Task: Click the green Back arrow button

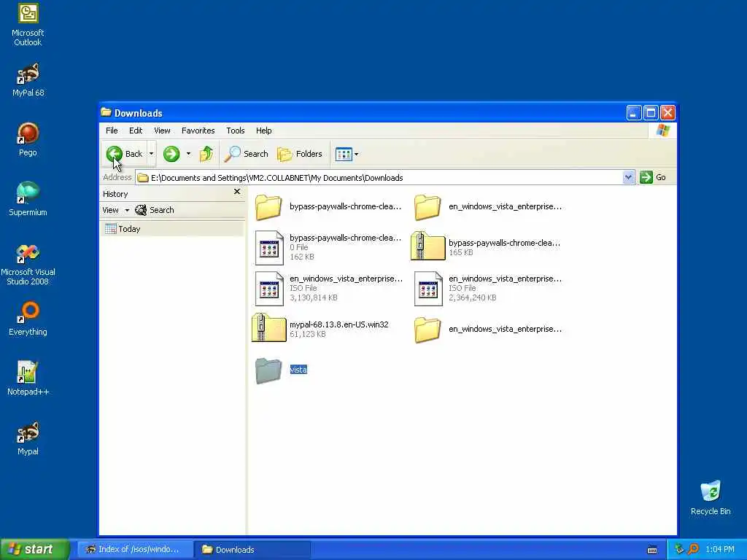Action: [x=115, y=154]
